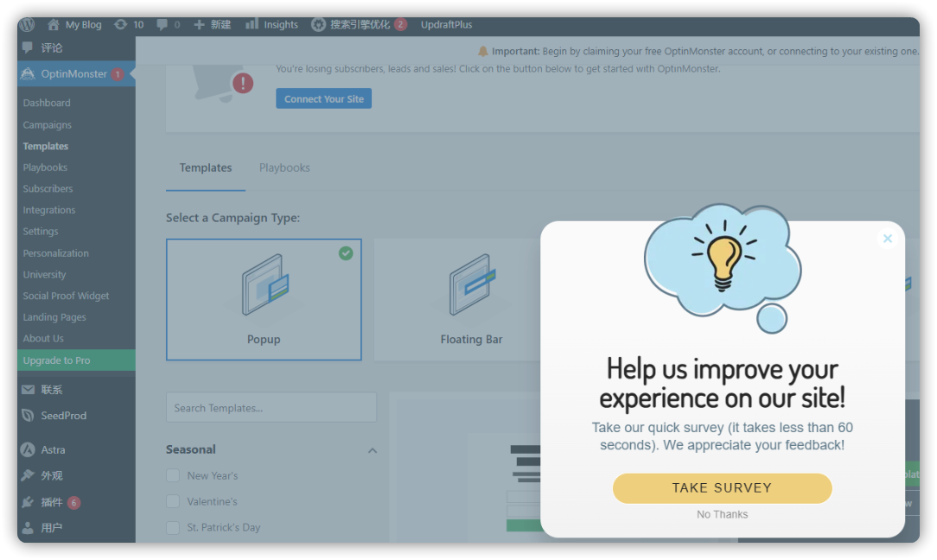Viewport: 937px width, 560px height.
Task: Dismiss the survey with No Thanks
Action: (722, 514)
